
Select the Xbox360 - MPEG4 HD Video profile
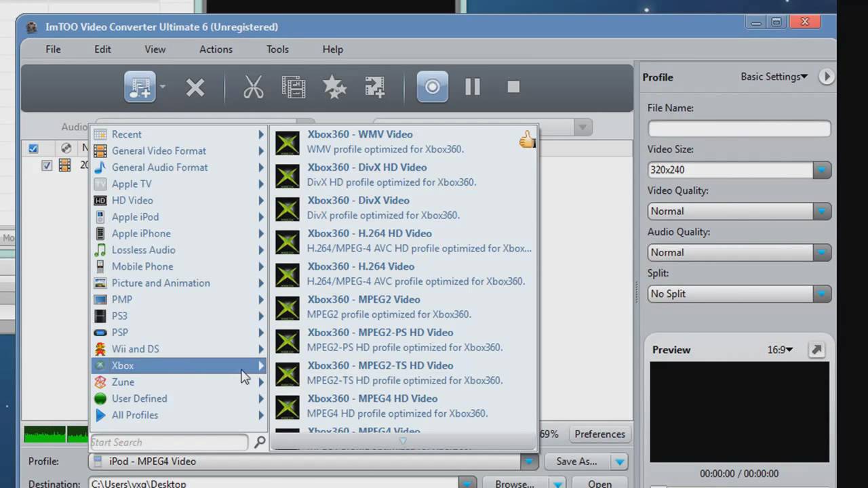coord(404,406)
